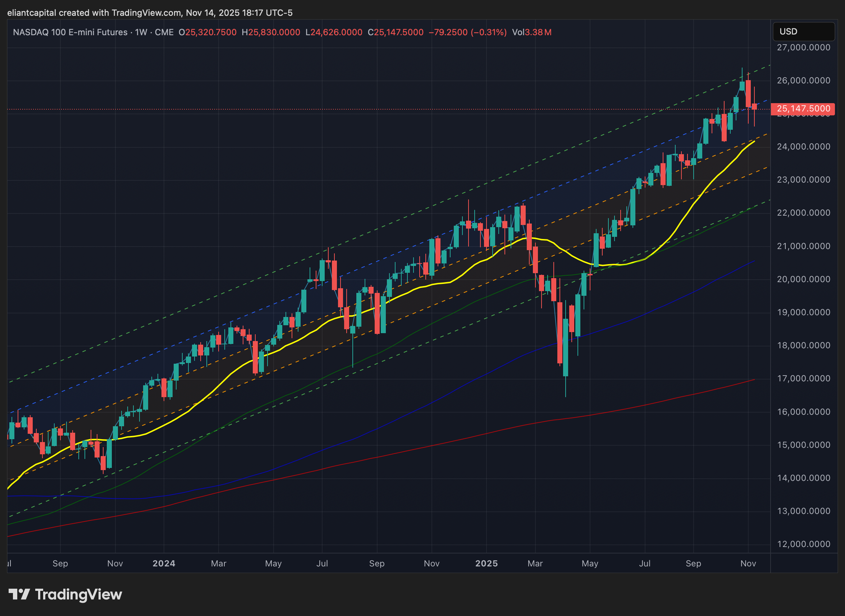Click the close value C25,147.5000
This screenshot has height=616, width=845.
point(396,32)
